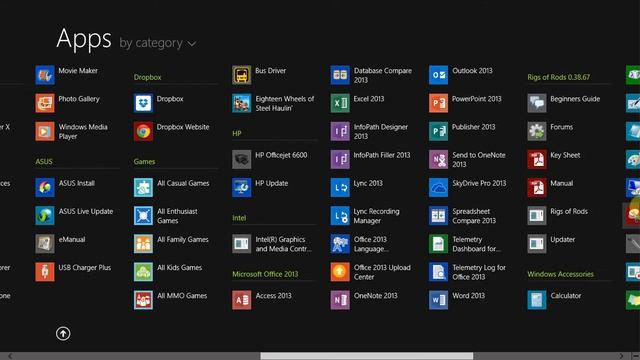
Task: Open All Casual Games icon
Action: click(143, 188)
